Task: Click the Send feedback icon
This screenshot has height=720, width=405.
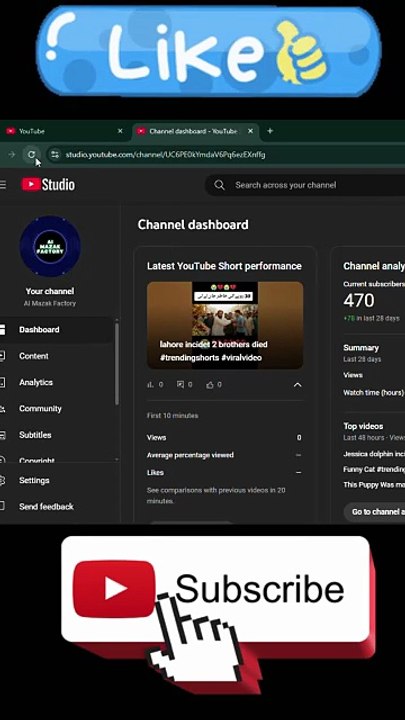Action: point(2,506)
